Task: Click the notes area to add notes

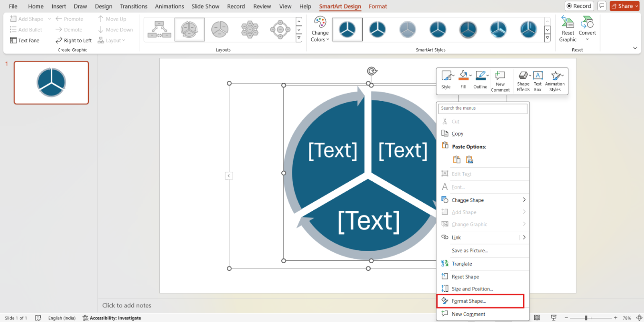Action: 127,305
